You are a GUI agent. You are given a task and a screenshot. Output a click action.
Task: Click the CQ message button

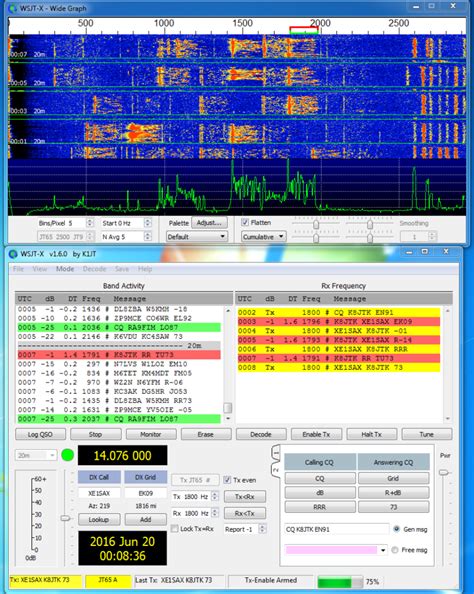pos(320,478)
